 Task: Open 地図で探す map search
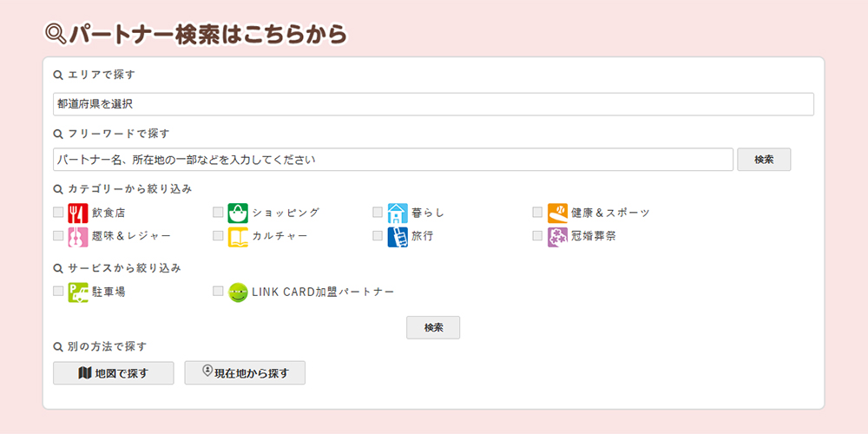coord(114,373)
